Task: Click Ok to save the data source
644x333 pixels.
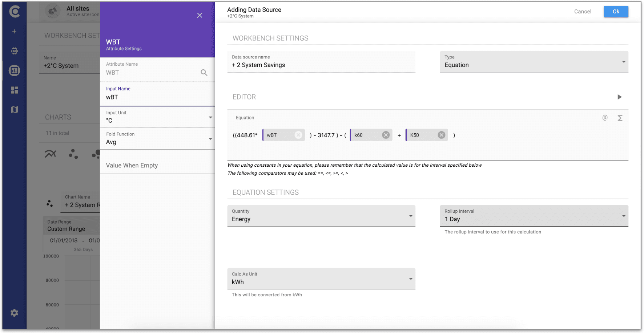Action: 616,12
